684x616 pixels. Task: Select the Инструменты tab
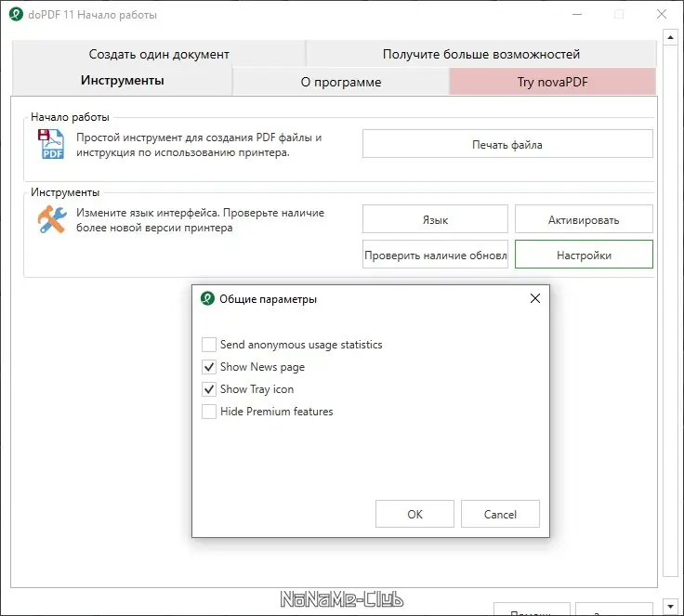(x=122, y=80)
